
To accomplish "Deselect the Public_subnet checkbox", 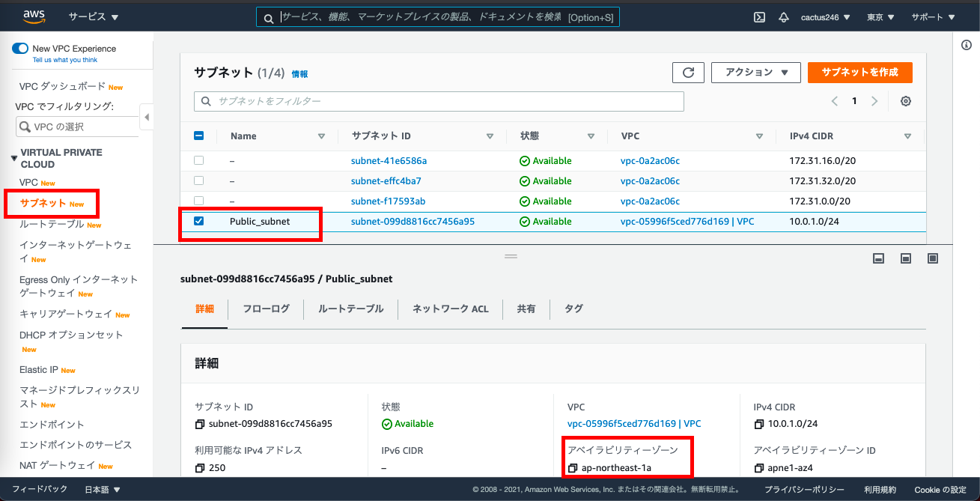I will (198, 221).
